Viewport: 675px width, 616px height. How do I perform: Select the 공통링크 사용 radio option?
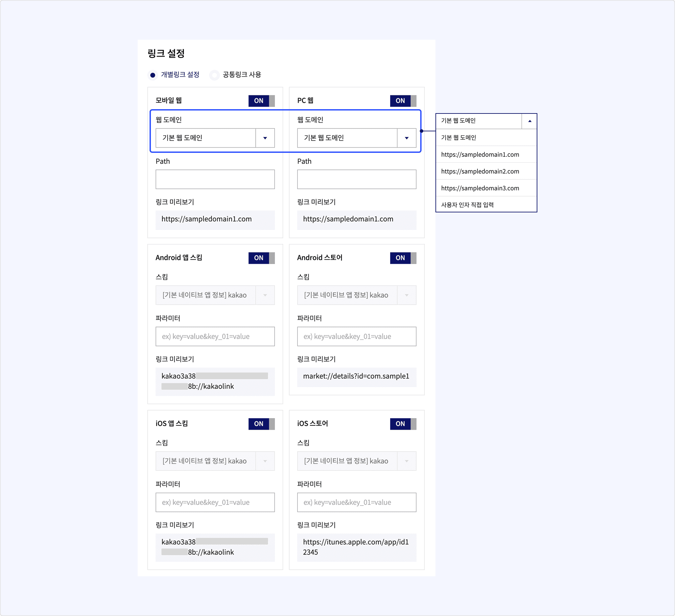tap(215, 75)
